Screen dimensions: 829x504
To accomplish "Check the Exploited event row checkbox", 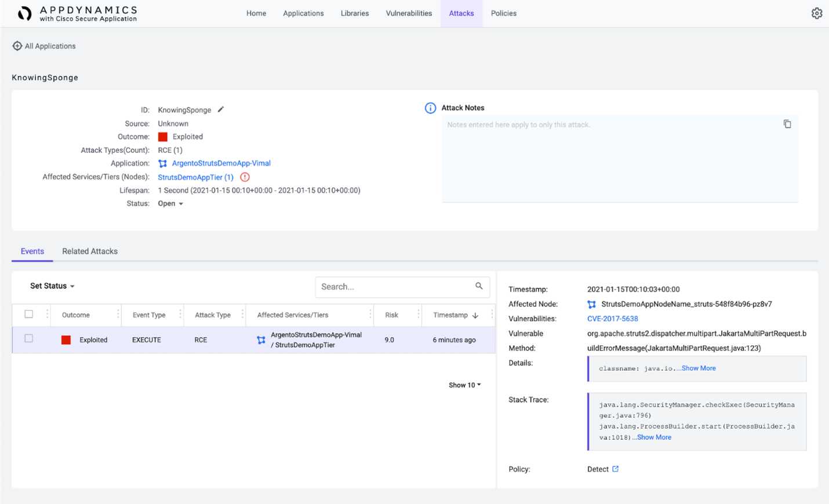I will pos(28,339).
